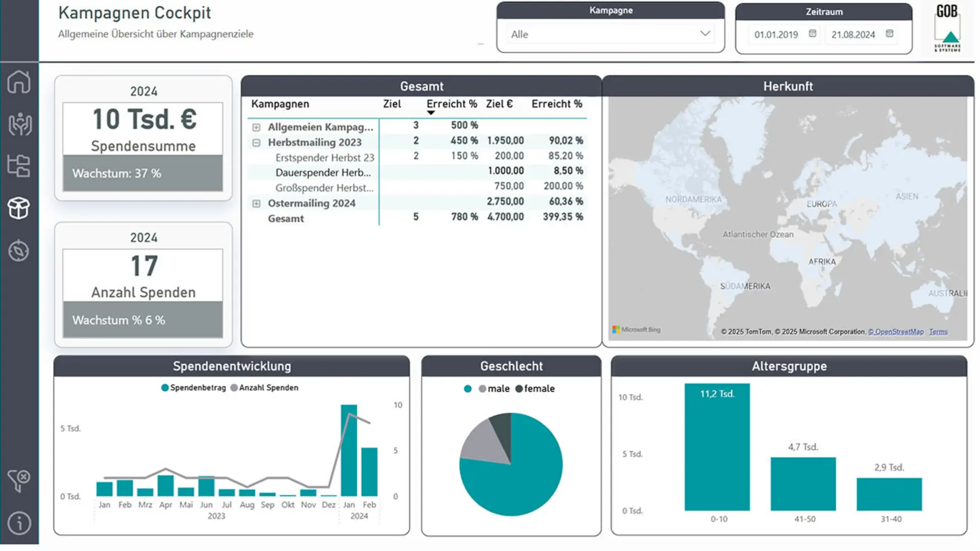This screenshot has width=980, height=551.
Task: Click the Wachstum: 37 % label
Action: (x=116, y=173)
